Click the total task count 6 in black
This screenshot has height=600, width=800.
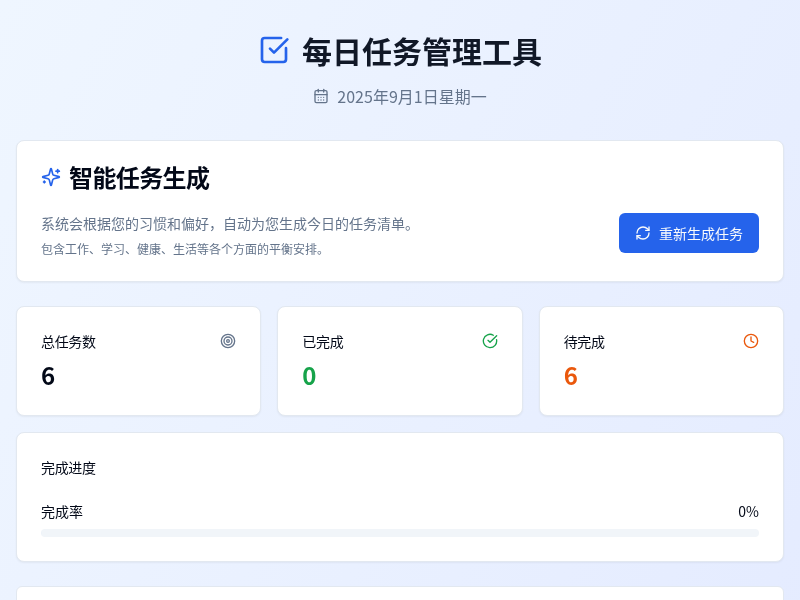tap(48, 377)
